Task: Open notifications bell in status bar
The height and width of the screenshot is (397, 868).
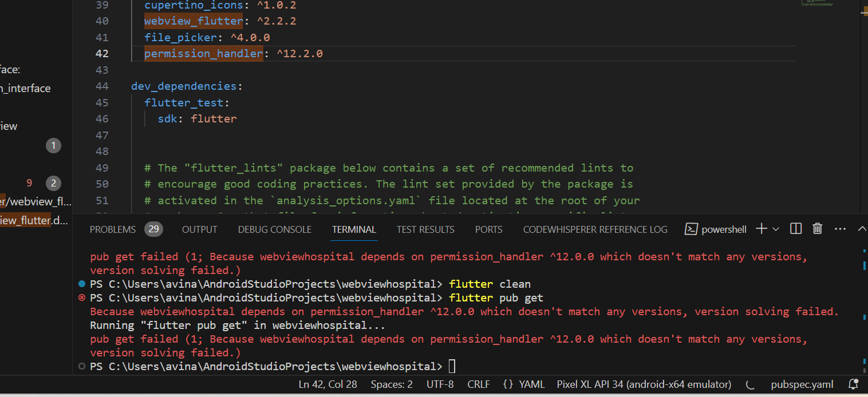Action: 853,384
